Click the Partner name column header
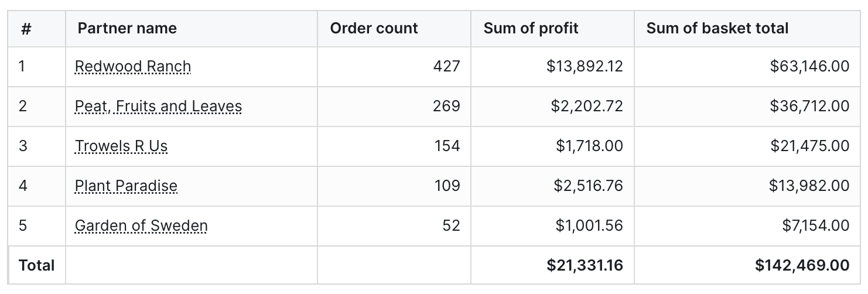Image resolution: width=868 pixels, height=294 pixels. [127, 28]
